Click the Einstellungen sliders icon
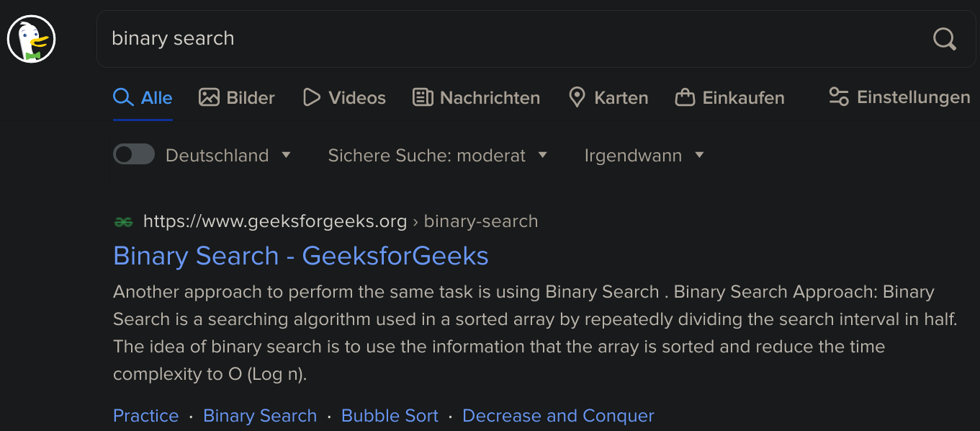This screenshot has height=431, width=980. click(x=839, y=97)
